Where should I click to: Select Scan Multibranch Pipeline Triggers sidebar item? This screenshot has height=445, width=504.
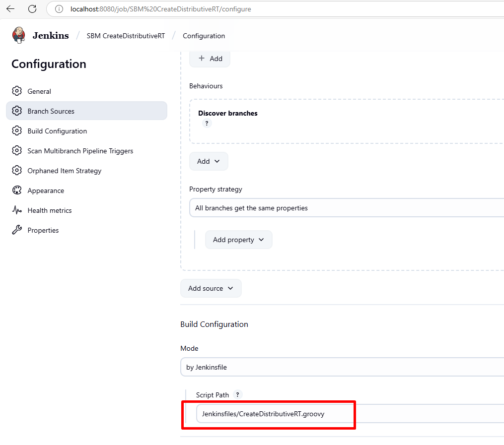(80, 151)
